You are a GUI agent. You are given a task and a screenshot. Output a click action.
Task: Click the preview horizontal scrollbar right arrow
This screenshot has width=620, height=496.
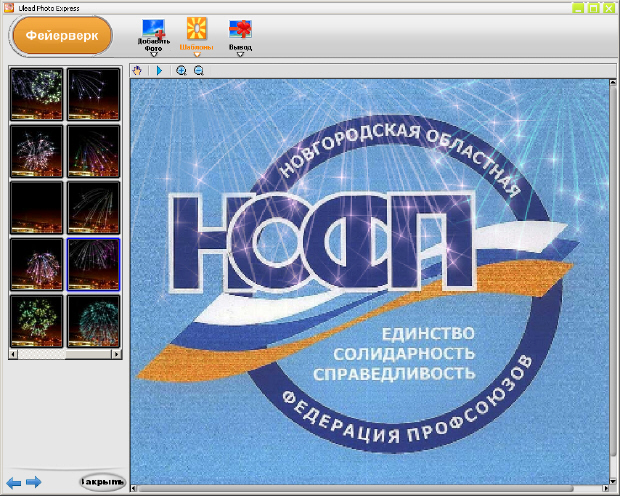(606, 489)
